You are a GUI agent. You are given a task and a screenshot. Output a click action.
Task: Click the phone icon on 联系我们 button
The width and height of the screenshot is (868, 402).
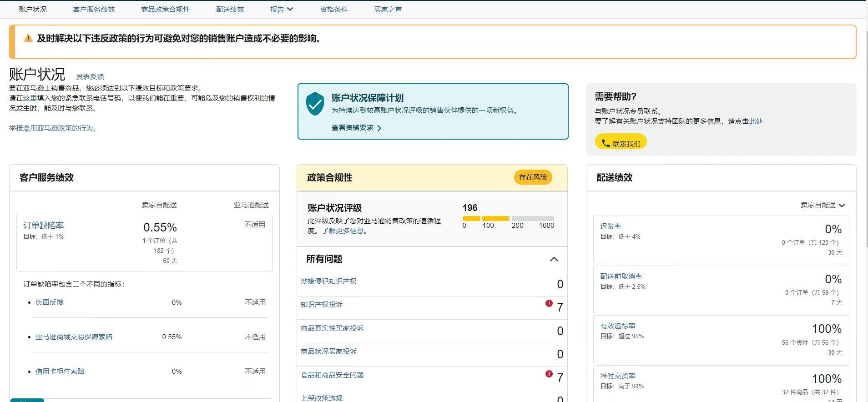[606, 143]
